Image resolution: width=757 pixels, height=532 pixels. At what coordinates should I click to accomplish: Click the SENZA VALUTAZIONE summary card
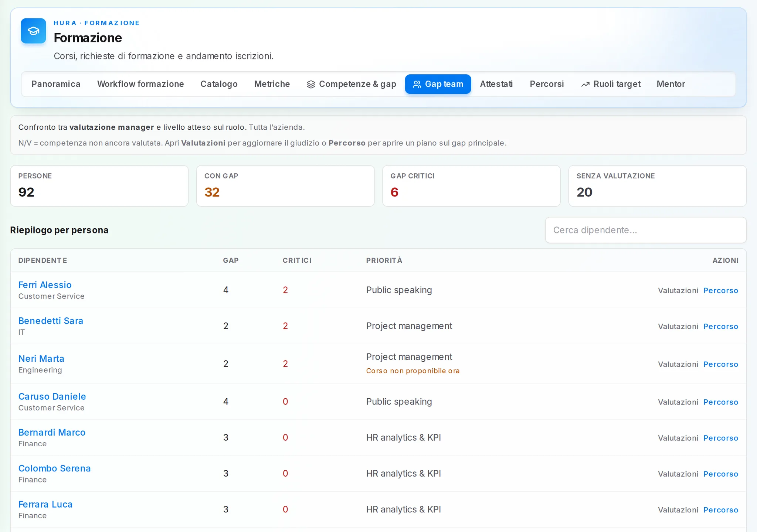(657, 186)
